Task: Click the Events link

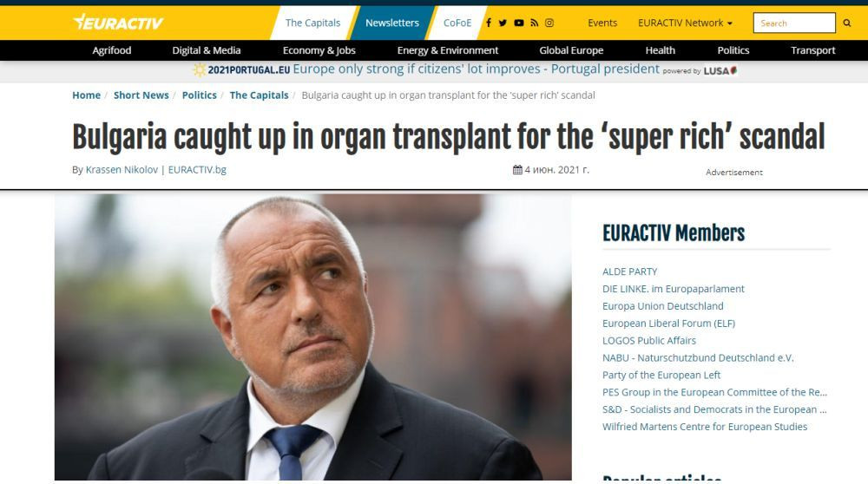Action: (602, 23)
